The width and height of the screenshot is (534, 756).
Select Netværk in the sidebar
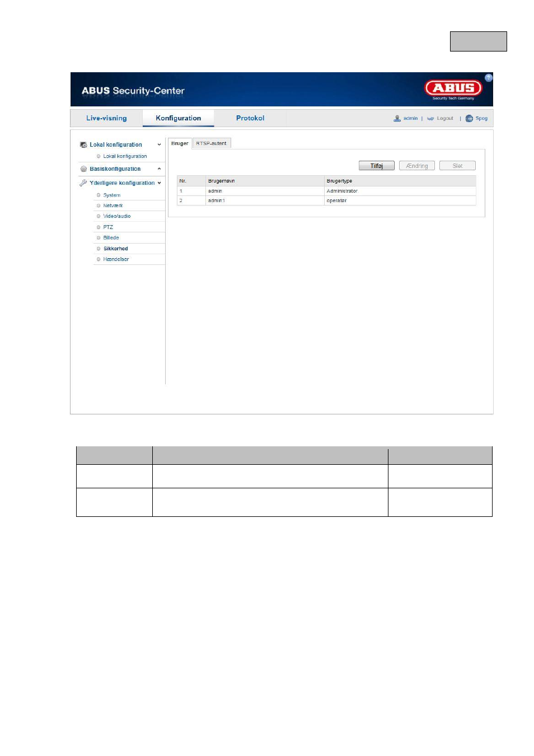[x=113, y=206]
